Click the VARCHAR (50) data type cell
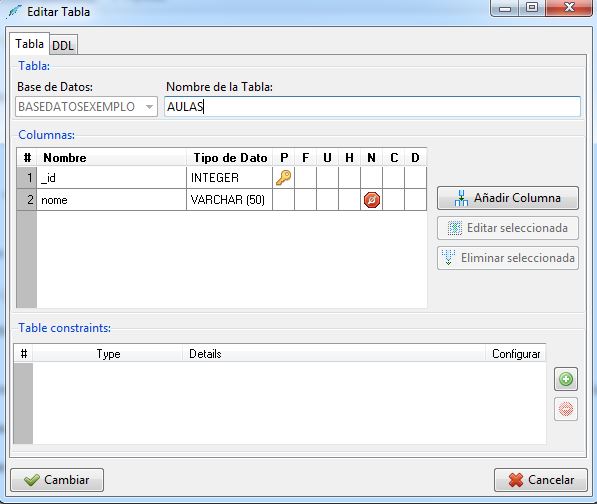 click(x=230, y=200)
